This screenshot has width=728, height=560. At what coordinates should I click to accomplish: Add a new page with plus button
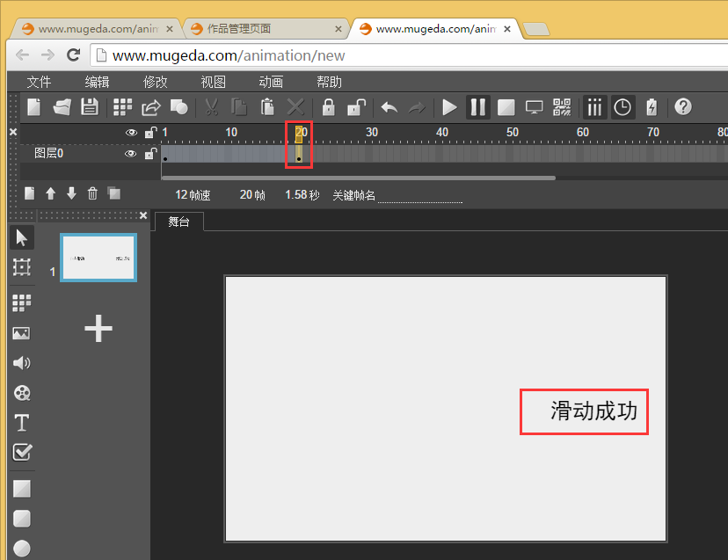pyautogui.click(x=98, y=329)
